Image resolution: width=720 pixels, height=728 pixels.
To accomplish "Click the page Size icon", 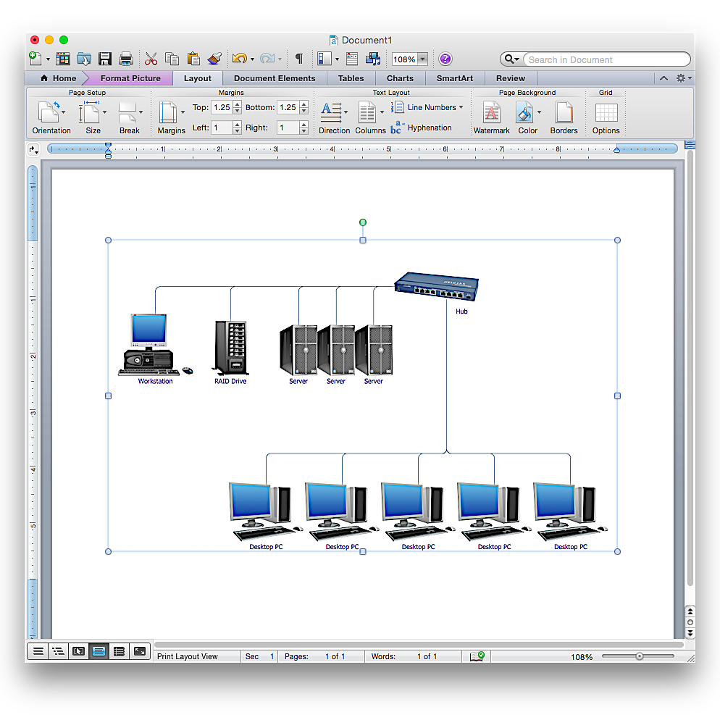I will click(90, 112).
